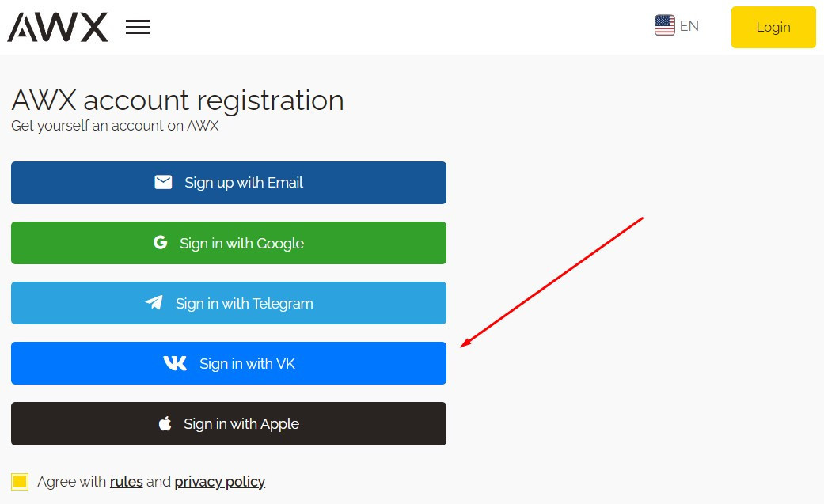Screen dimensions: 824x504
Task: Select Sign in with Google text
Action: tap(241, 244)
